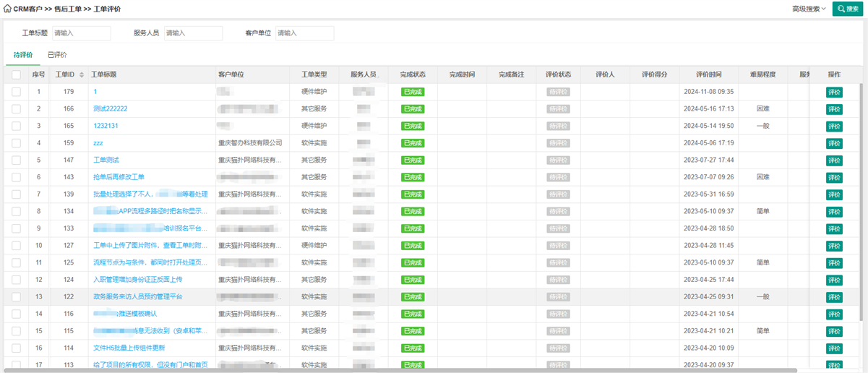Click 硬件维护 type cell in row 1

click(x=314, y=92)
